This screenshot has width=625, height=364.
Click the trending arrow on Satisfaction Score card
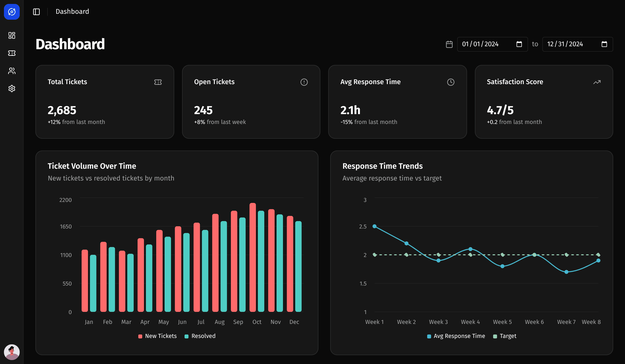point(597,82)
